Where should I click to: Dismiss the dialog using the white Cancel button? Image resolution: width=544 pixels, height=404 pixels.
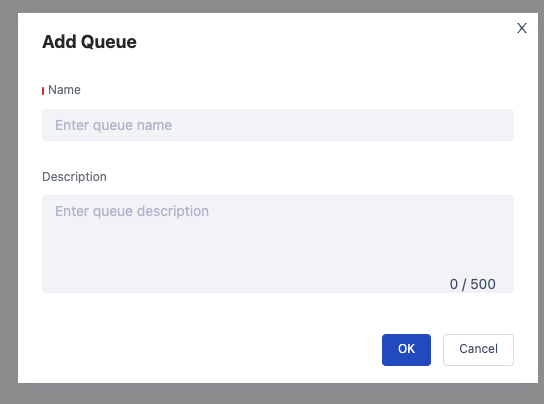(x=478, y=350)
